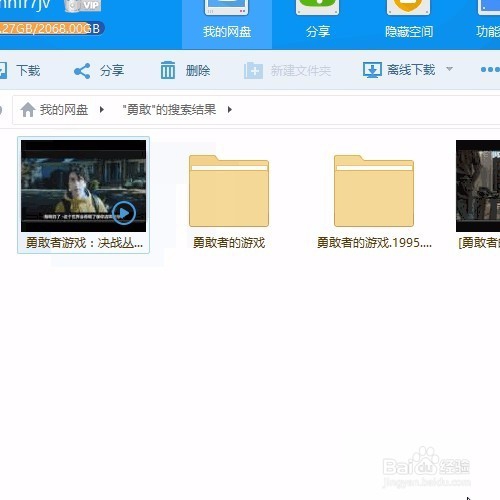The image size is (500, 500).
Task: Click the 分享 label in the toolbar
Action: (x=112, y=71)
